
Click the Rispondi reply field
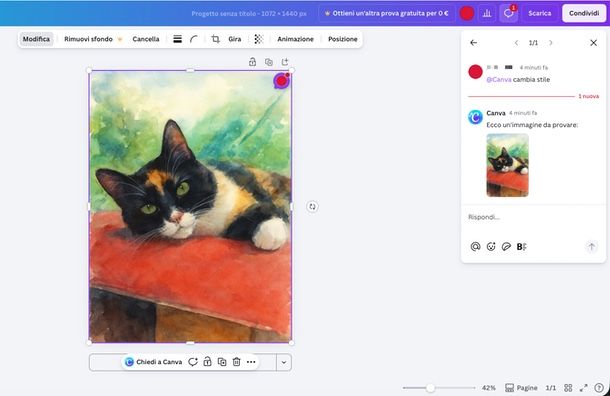[x=533, y=217]
